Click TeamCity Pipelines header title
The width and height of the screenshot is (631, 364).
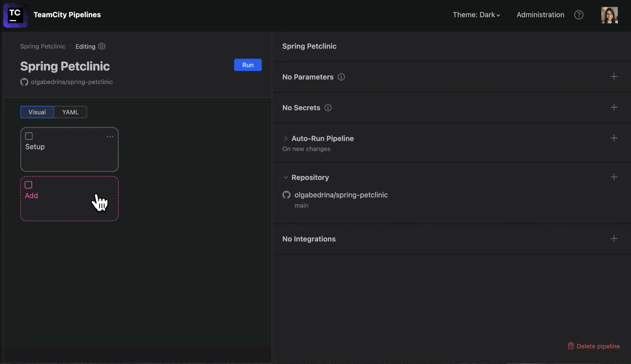point(67,15)
